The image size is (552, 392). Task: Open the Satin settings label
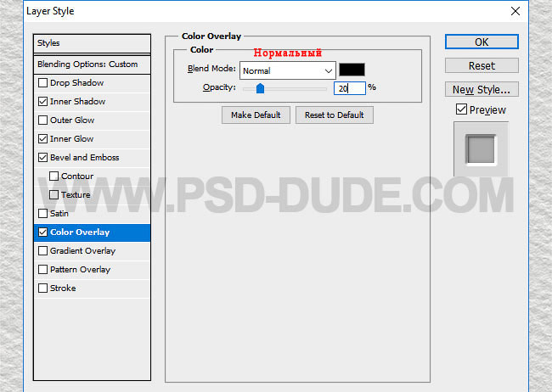tap(59, 213)
